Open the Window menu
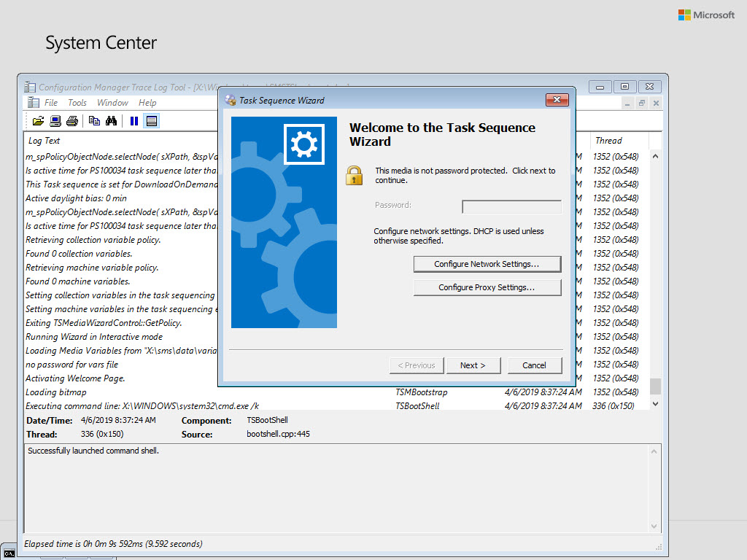This screenshot has height=560, width=747. pos(112,103)
